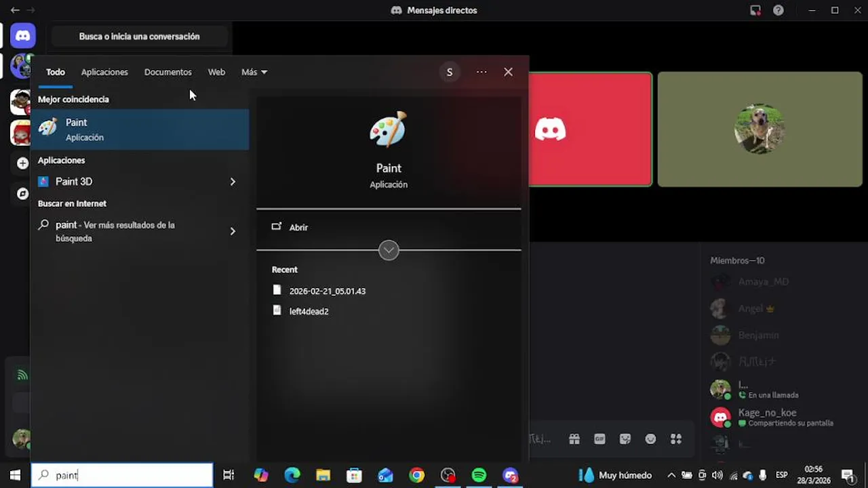Screen dimensions: 868x488
Task: Expand Paint 3D result options arrow
Action: click(233, 182)
